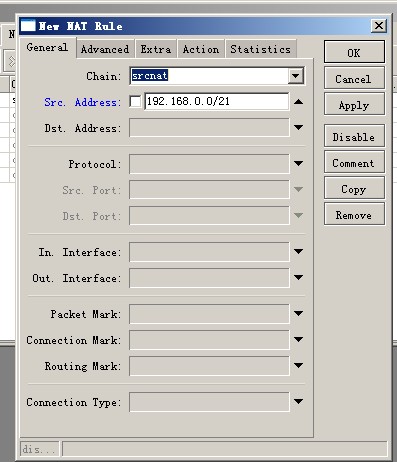Close the New NAT Rule window
The width and height of the screenshot is (397, 462).
tap(379, 26)
